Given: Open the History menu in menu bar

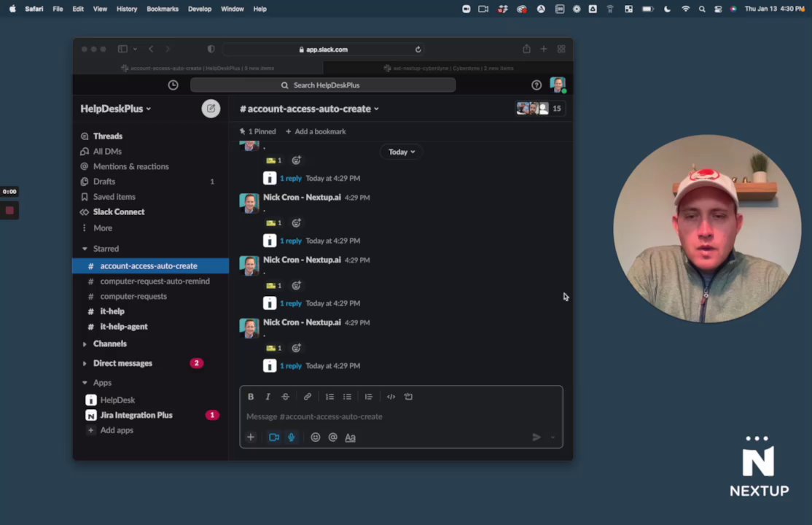Looking at the screenshot, I should tap(126, 9).
